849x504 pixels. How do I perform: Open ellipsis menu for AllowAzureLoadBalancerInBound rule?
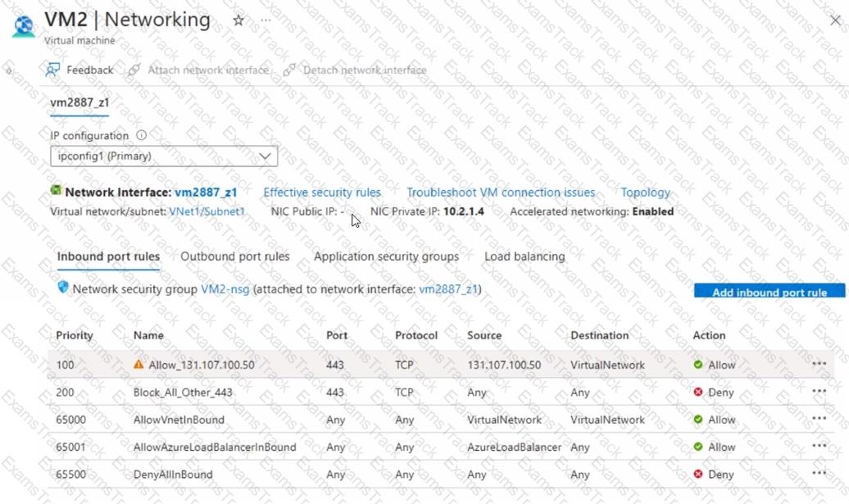click(819, 446)
